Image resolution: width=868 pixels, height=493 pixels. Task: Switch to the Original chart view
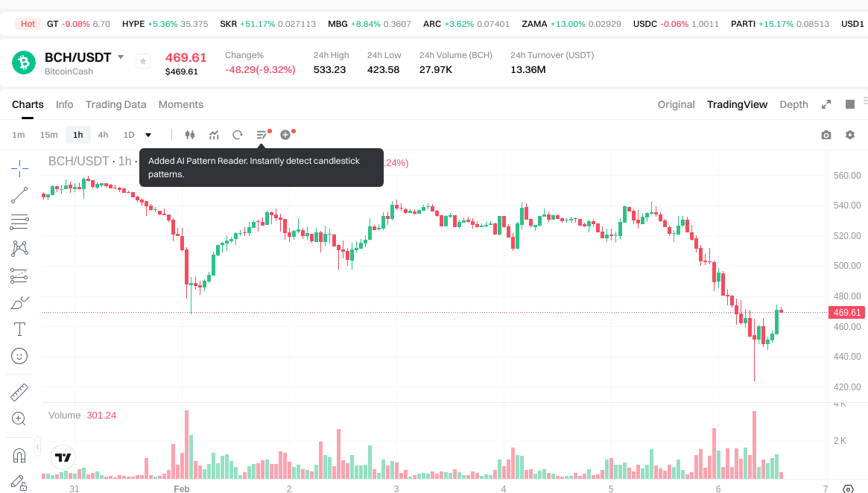[676, 105]
